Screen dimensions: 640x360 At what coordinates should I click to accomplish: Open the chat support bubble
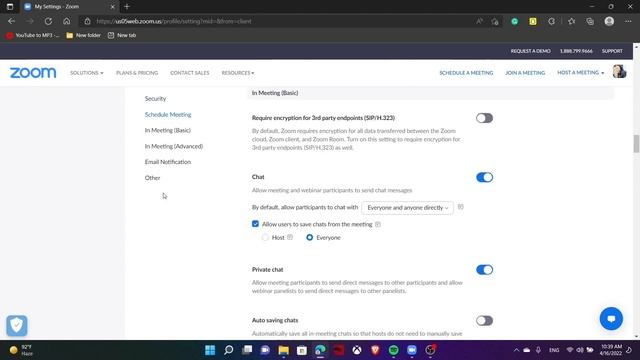[611, 318]
